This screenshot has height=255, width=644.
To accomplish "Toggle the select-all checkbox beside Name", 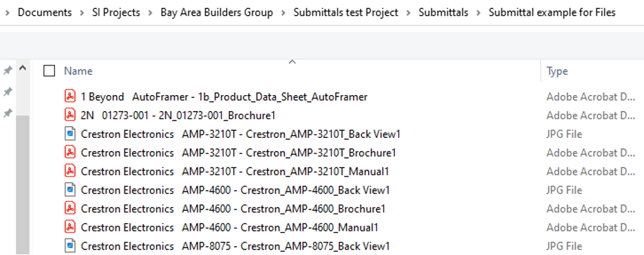I will (x=50, y=71).
